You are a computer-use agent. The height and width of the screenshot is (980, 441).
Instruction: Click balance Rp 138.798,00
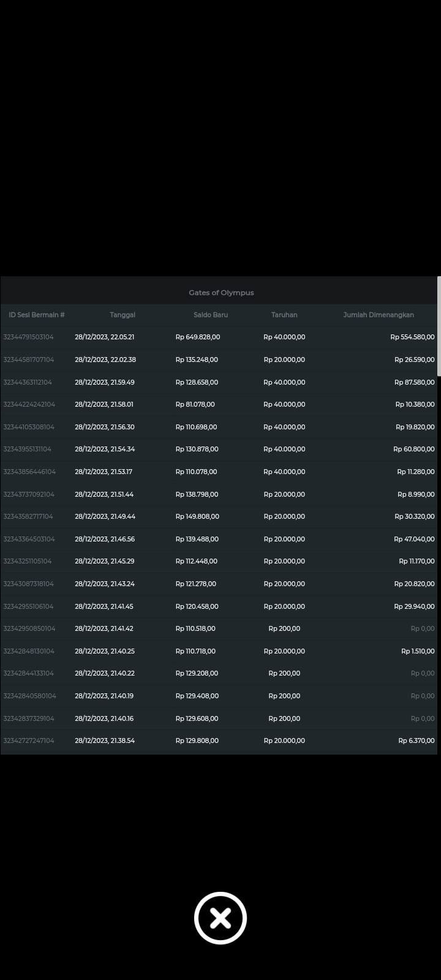click(x=197, y=494)
